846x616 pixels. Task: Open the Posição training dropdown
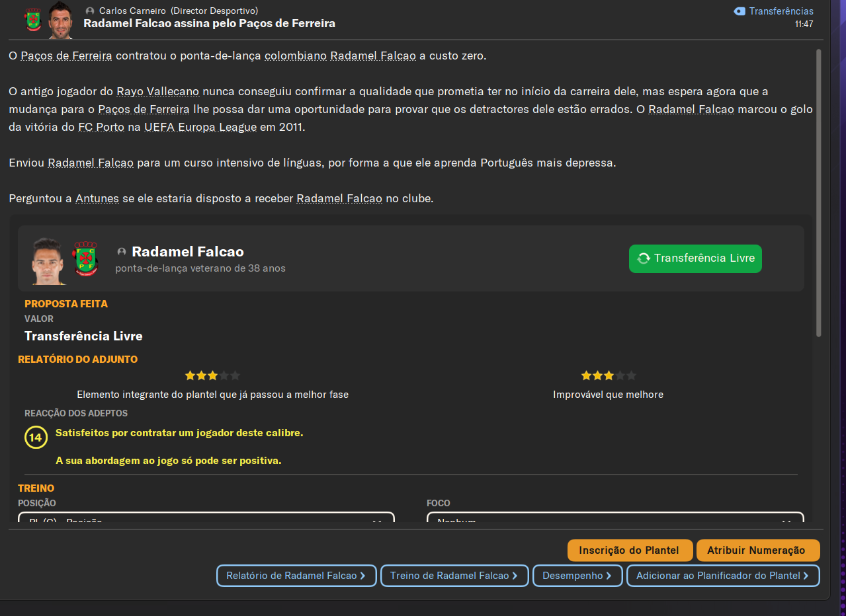click(x=206, y=518)
